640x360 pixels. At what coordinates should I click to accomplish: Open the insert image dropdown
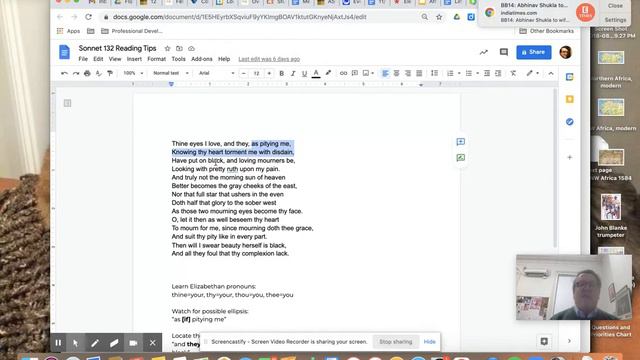point(368,73)
